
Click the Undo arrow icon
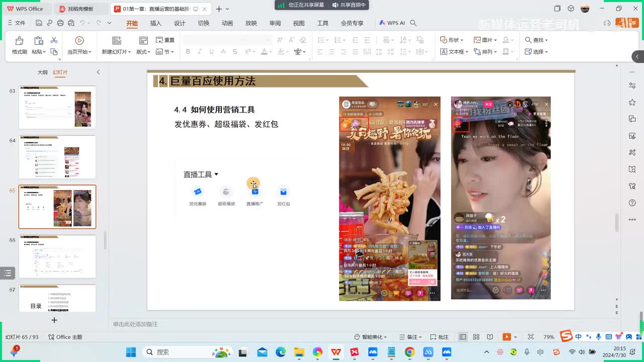point(83,23)
